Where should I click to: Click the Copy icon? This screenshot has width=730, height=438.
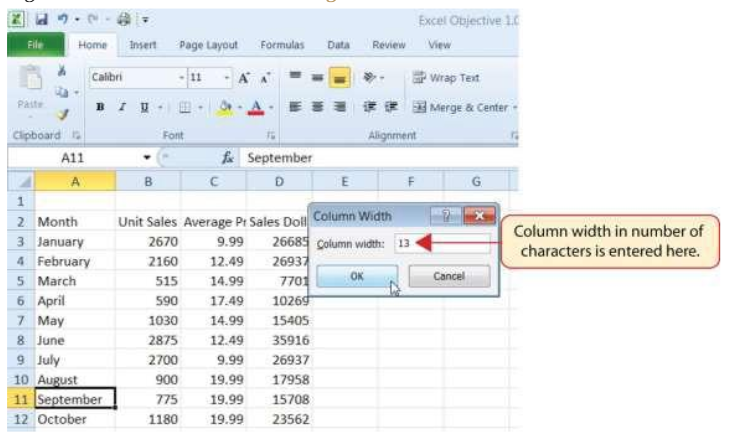pyautogui.click(x=61, y=92)
